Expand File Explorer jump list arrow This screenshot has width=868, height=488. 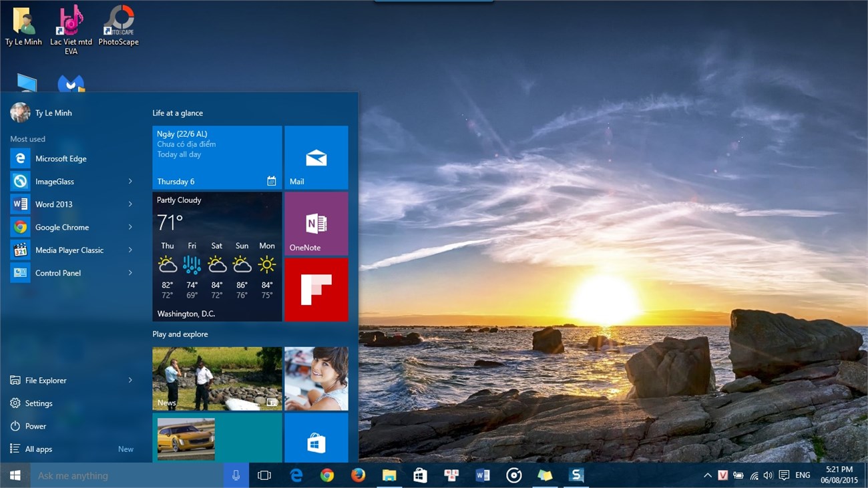click(130, 381)
